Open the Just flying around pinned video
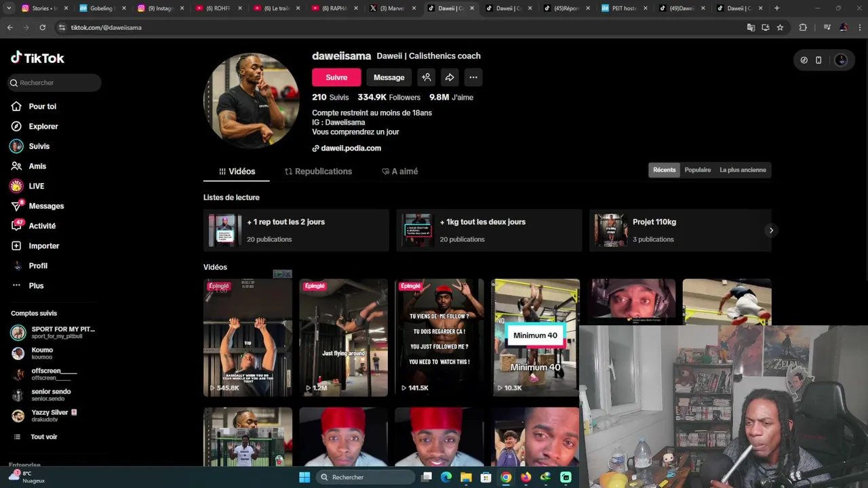Image resolution: width=868 pixels, height=488 pixels. (343, 338)
